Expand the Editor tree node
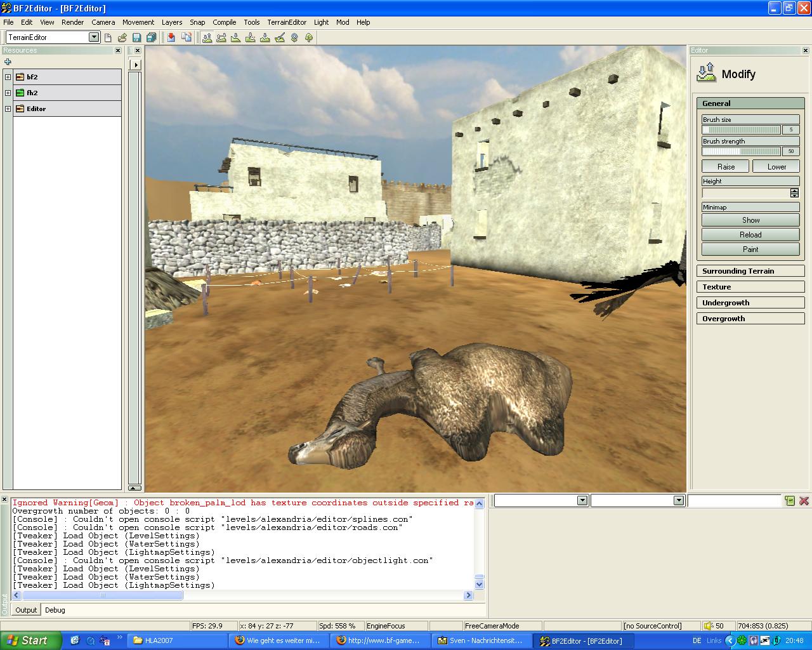812x650 pixels. [8, 109]
